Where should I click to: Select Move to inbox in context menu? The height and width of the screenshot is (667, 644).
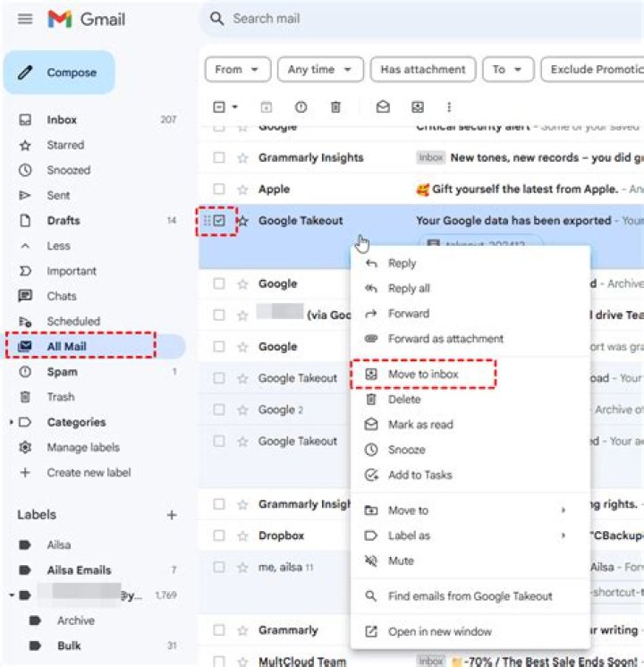pyautogui.click(x=470, y=375)
